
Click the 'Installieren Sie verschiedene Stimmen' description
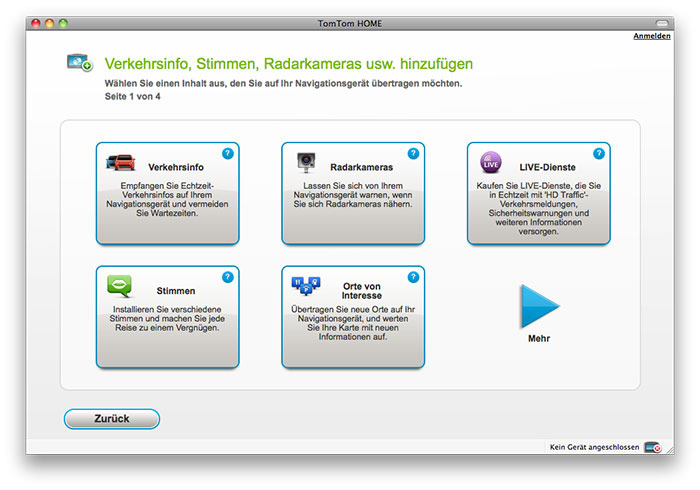point(167,319)
